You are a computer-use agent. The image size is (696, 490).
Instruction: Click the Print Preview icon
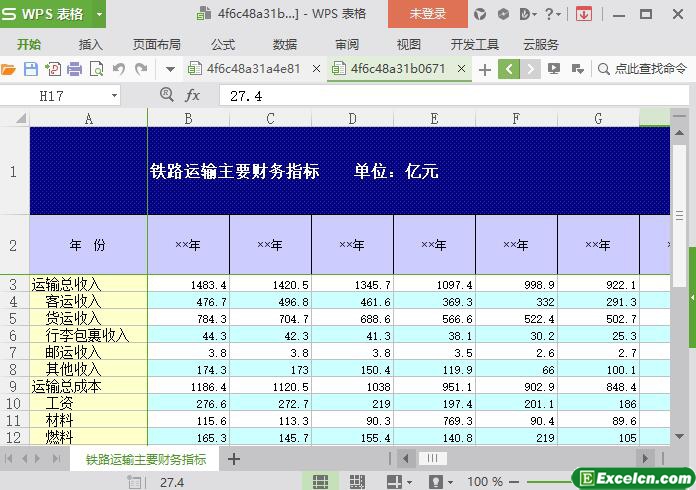tap(97, 69)
